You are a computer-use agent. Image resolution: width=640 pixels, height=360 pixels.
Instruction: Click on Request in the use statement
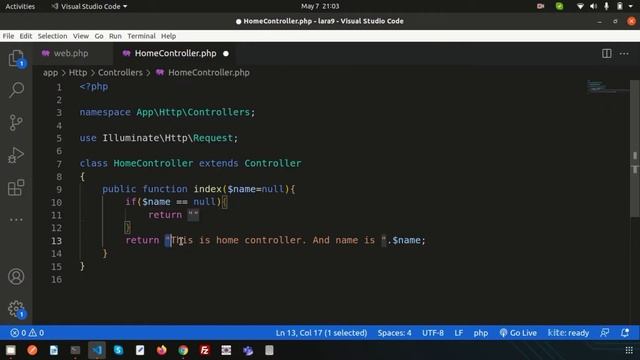pyautogui.click(x=213, y=138)
